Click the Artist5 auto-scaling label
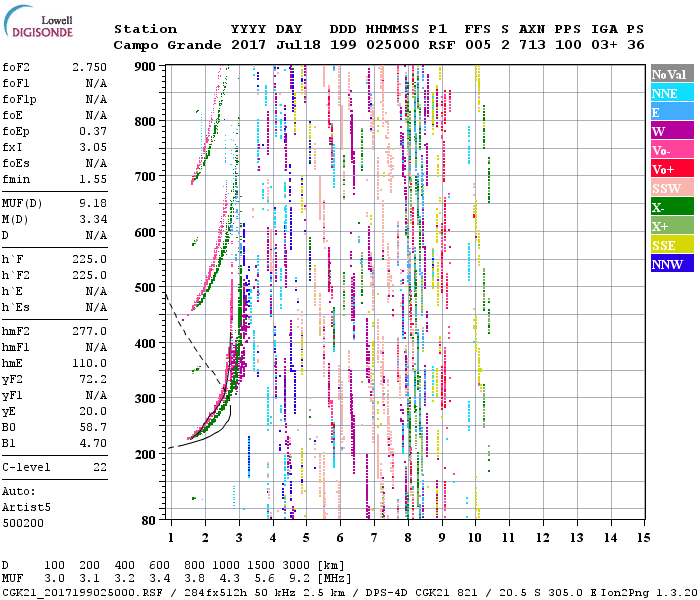Image resolution: width=700 pixels, height=600 pixels. tap(26, 508)
